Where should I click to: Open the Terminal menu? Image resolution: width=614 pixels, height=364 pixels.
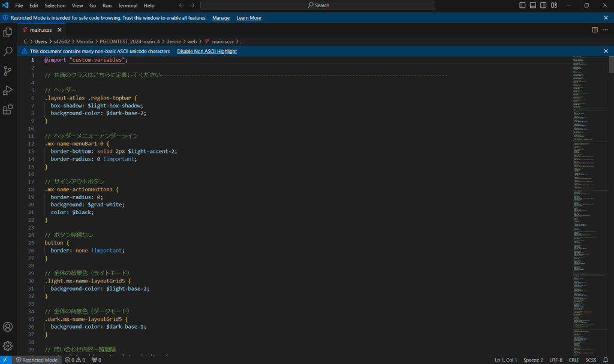click(x=127, y=5)
